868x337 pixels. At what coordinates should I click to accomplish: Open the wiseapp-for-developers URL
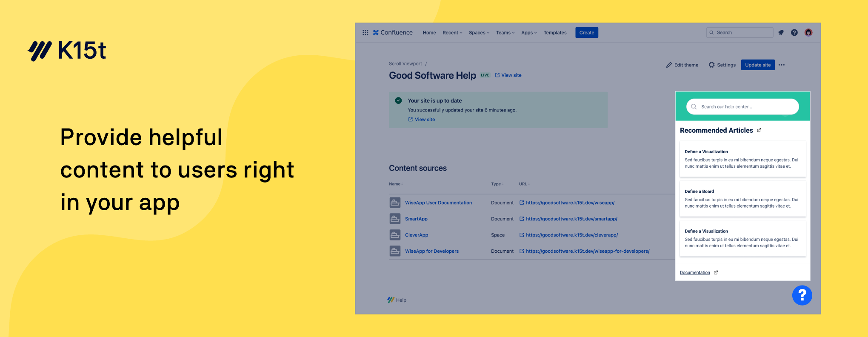coord(588,251)
